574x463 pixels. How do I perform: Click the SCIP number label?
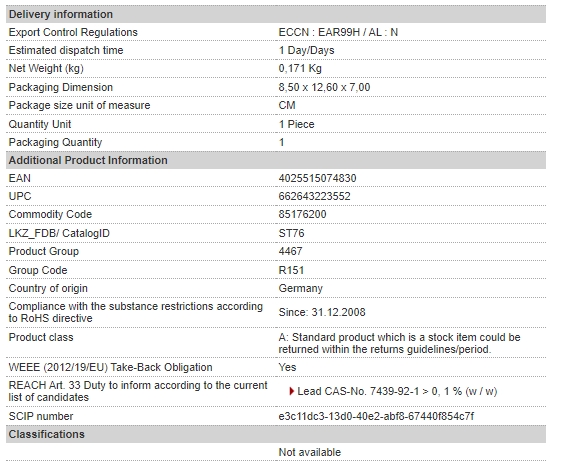point(41,416)
